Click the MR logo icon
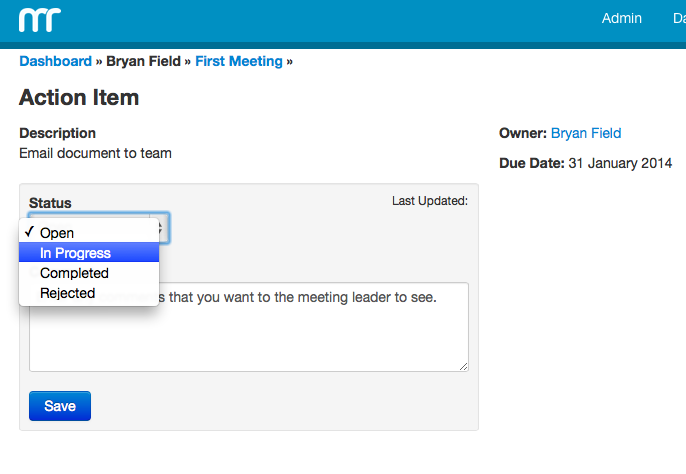This screenshot has width=686, height=474. pyautogui.click(x=39, y=18)
